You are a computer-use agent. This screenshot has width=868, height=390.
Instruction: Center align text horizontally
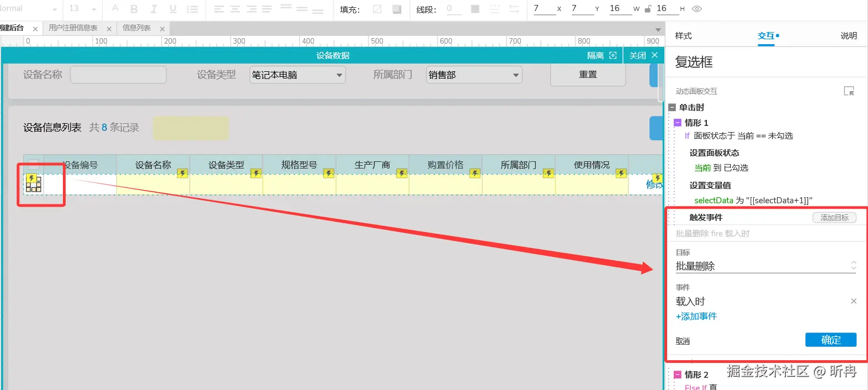click(235, 9)
